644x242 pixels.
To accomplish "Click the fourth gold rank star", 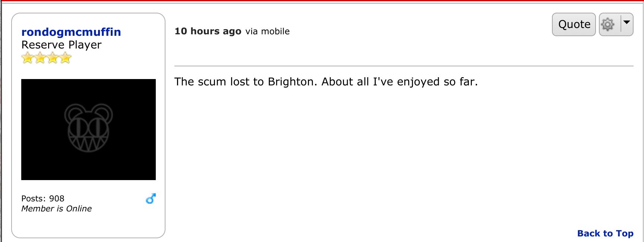I will point(65,58).
